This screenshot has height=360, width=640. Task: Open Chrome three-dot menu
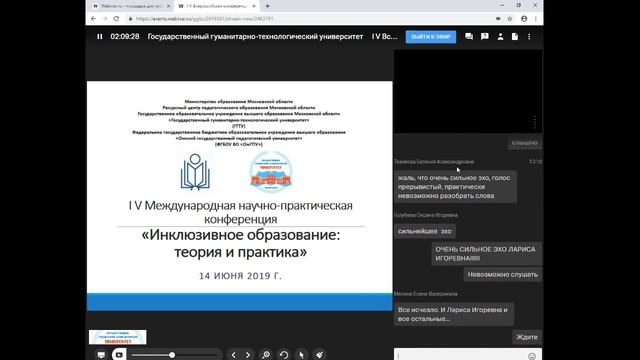point(536,19)
